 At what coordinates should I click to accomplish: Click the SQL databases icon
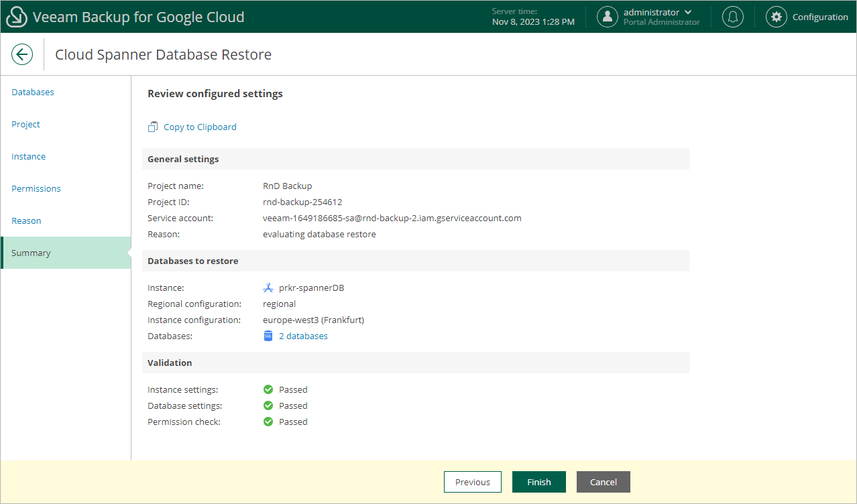click(268, 336)
